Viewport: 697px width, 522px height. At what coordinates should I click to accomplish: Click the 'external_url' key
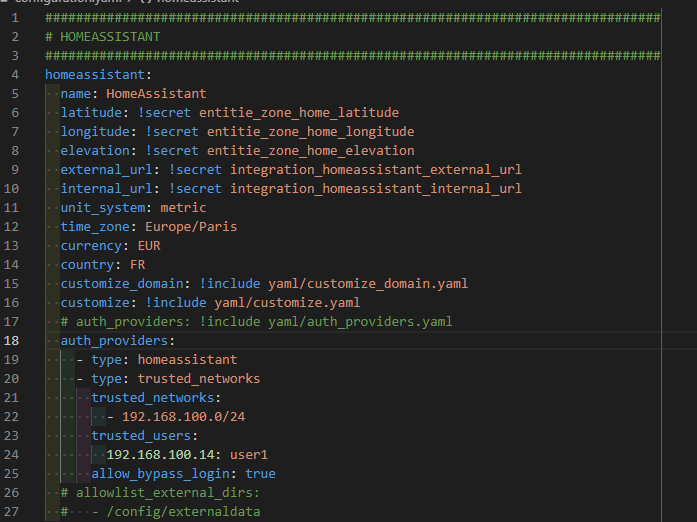click(x=106, y=170)
